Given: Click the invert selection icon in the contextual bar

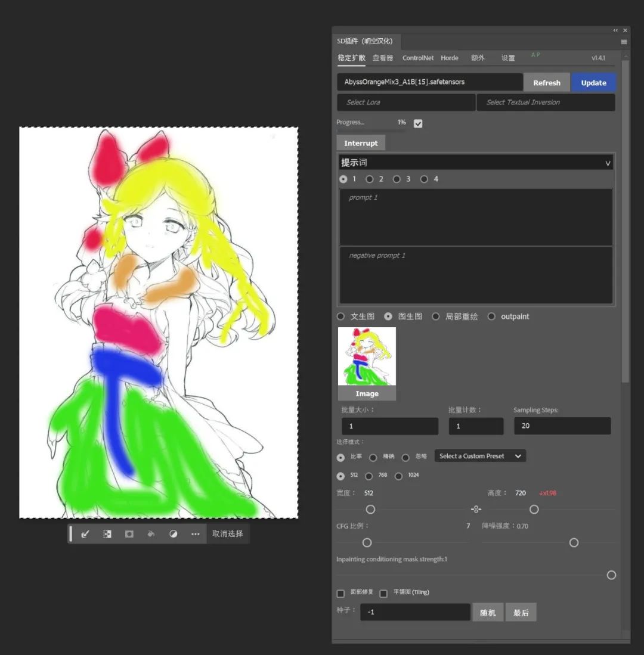Looking at the screenshot, I should pyautogui.click(x=107, y=534).
